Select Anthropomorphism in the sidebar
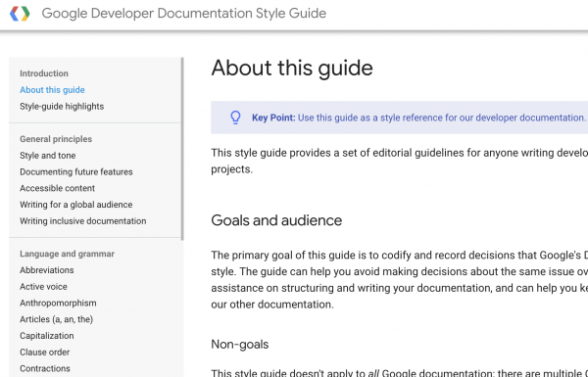The width and height of the screenshot is (588, 377). point(58,303)
